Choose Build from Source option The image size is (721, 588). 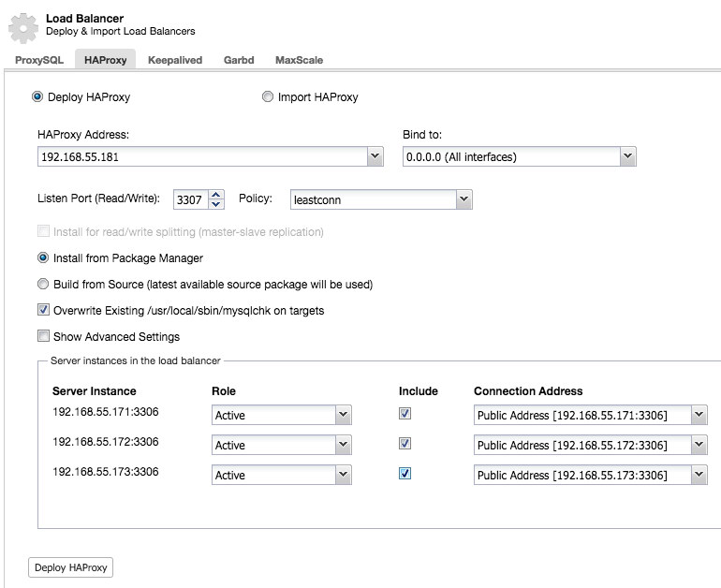tap(43, 284)
